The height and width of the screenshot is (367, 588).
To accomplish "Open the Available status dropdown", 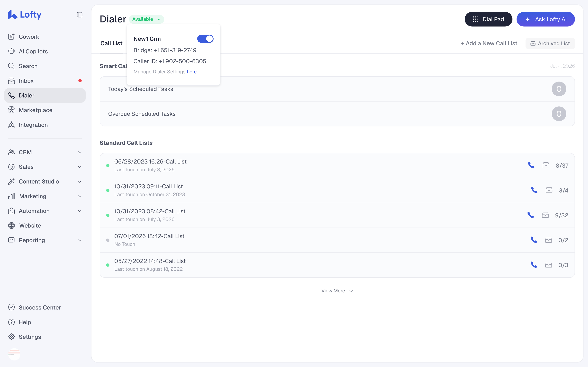I will (147, 19).
